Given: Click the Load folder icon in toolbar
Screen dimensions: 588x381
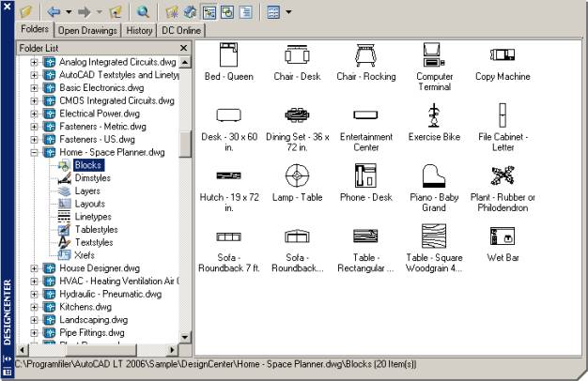Looking at the screenshot, I should coord(26,11).
